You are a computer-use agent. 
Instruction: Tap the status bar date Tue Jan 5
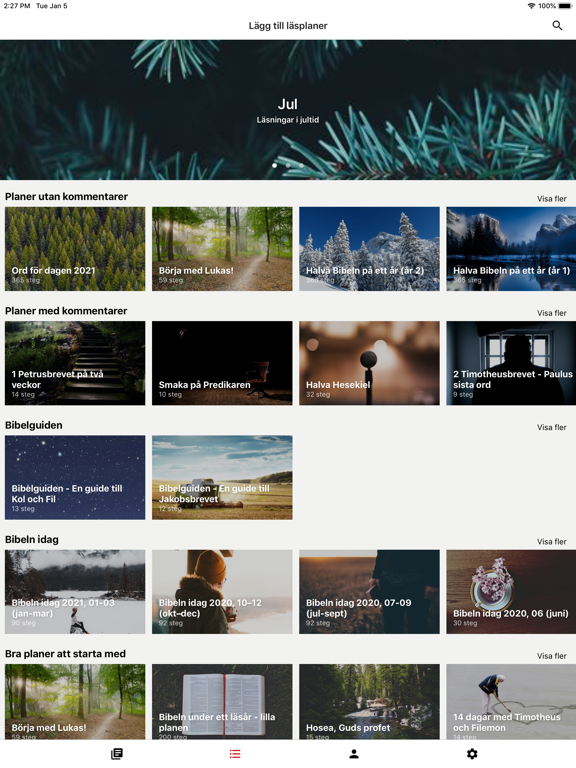(x=51, y=6)
